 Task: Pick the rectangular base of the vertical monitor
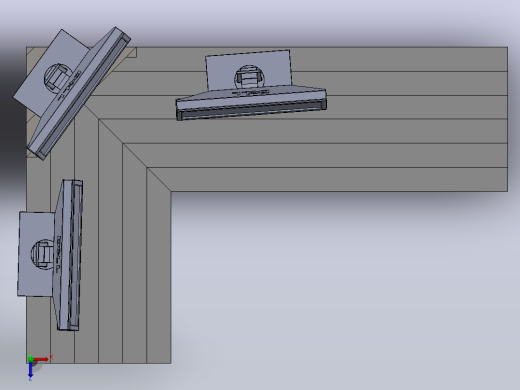click(36, 254)
